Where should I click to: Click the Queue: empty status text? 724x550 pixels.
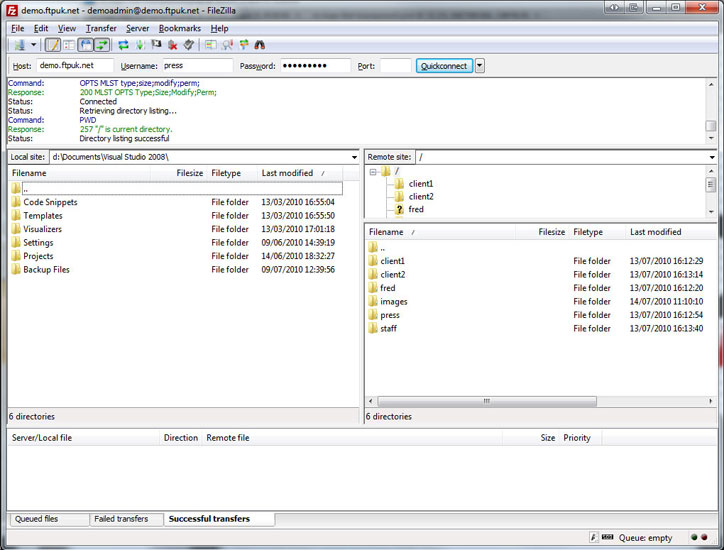645,538
